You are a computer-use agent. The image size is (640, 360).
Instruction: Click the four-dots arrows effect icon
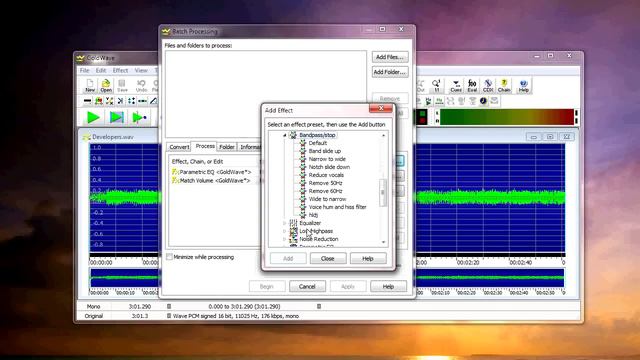click(131, 101)
